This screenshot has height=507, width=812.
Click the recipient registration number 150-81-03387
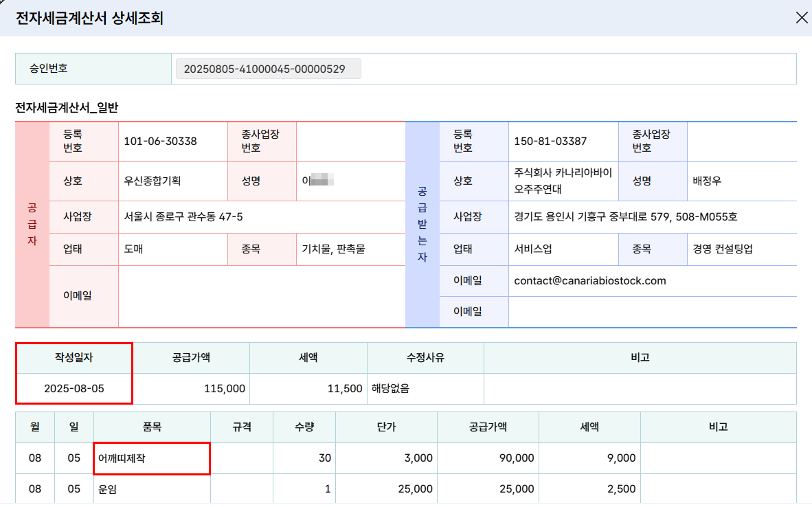[550, 142]
